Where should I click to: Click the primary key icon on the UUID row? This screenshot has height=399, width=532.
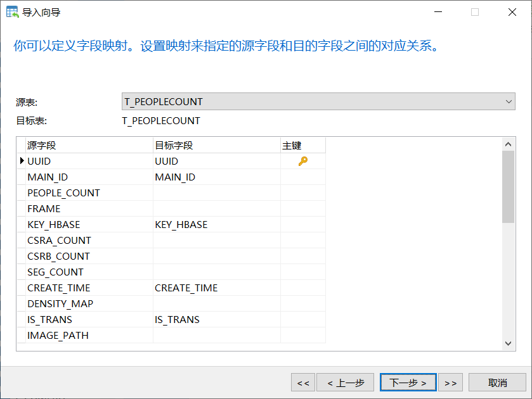[x=302, y=161]
